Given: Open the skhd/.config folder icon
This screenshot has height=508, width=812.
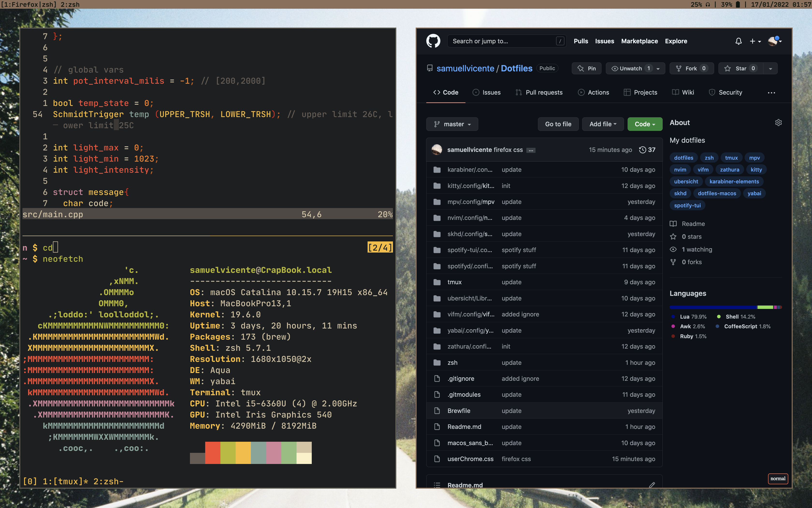Looking at the screenshot, I should 437,234.
